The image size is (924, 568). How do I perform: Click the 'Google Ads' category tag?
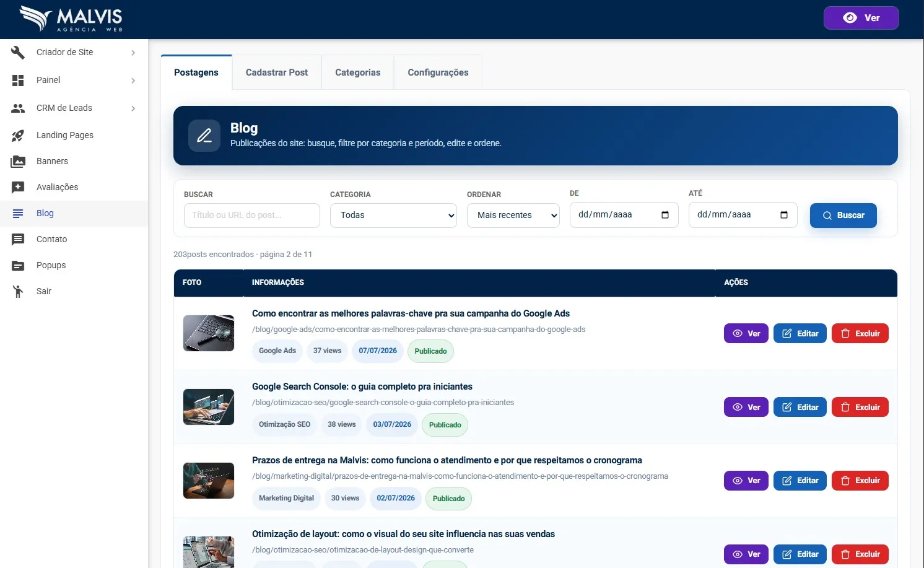pos(277,351)
